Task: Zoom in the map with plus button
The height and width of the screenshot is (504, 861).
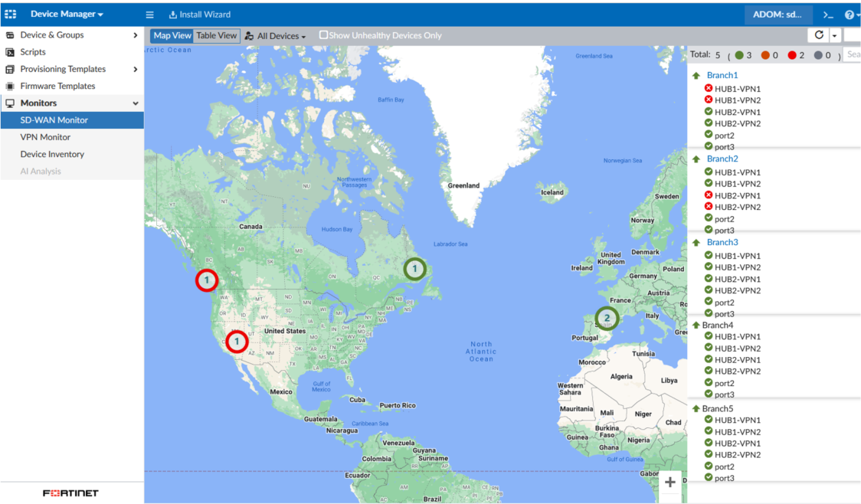Action: click(670, 483)
